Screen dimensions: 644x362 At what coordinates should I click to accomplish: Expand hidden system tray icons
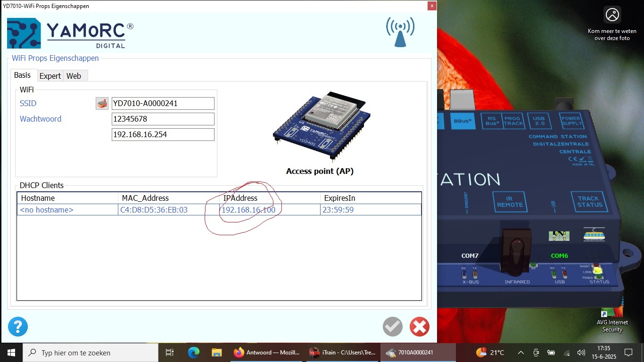coord(521,353)
